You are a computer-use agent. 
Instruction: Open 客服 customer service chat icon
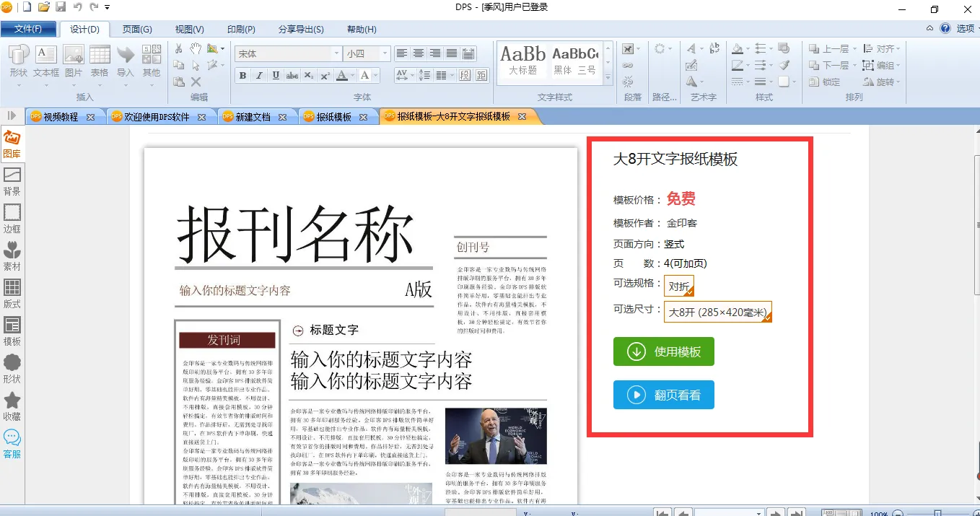12,444
